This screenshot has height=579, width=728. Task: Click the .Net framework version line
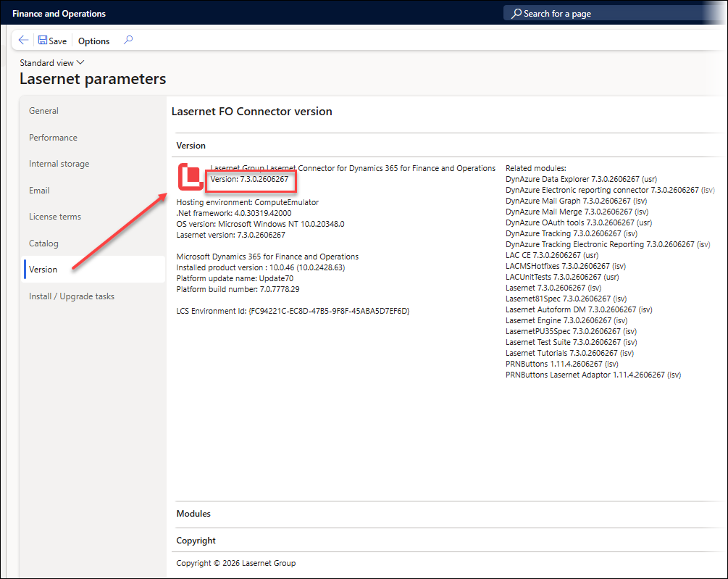(x=234, y=213)
